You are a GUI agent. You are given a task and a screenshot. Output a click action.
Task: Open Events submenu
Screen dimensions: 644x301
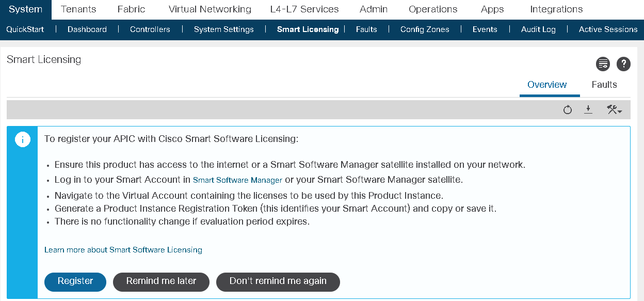pyautogui.click(x=485, y=29)
